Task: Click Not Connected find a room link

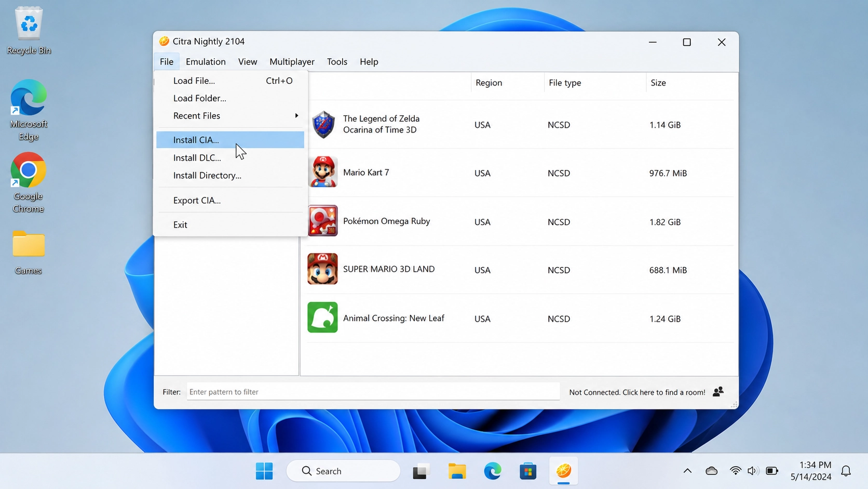Action: [637, 392]
